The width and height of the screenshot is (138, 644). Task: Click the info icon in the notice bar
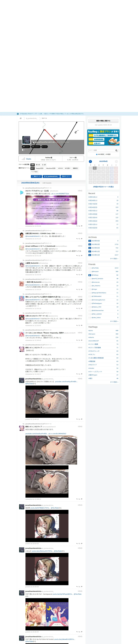coord(18,114)
